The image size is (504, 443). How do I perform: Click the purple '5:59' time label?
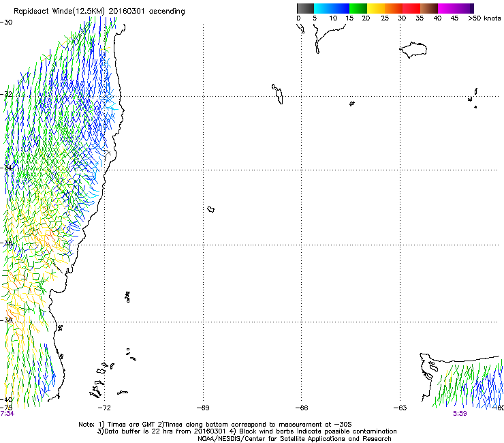pos(460,414)
